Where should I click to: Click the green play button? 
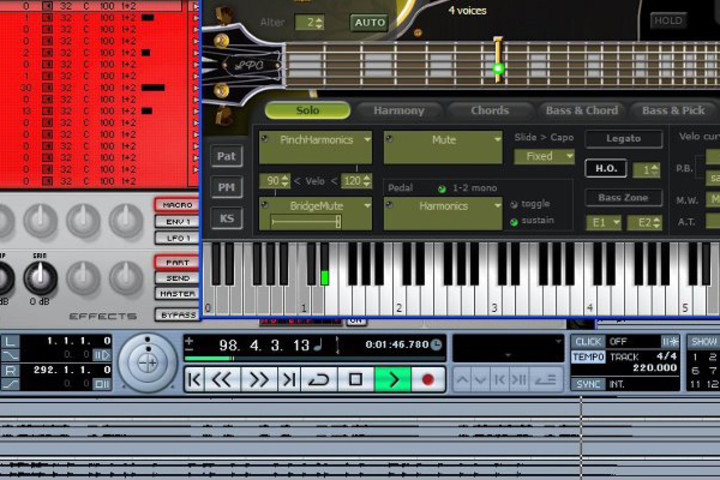click(393, 379)
